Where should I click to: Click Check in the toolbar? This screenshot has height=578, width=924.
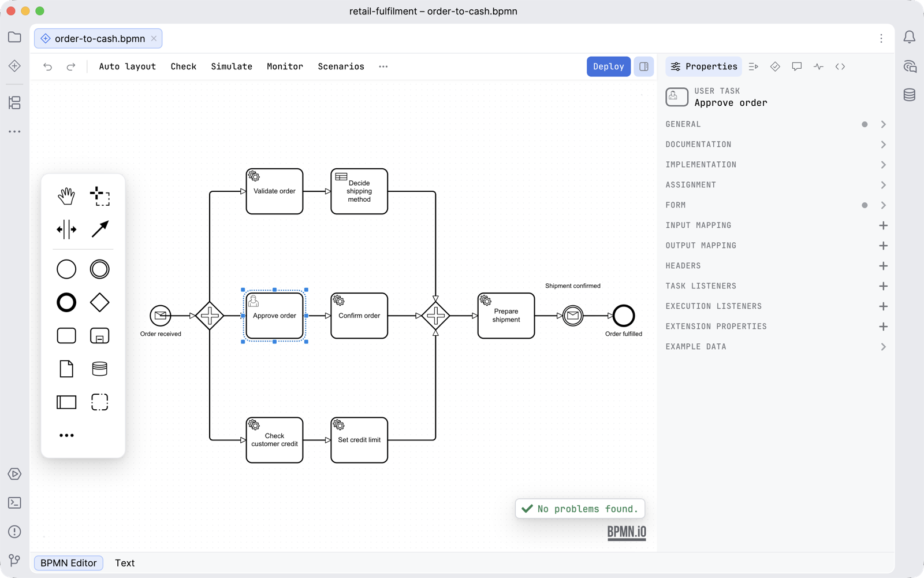click(x=184, y=66)
